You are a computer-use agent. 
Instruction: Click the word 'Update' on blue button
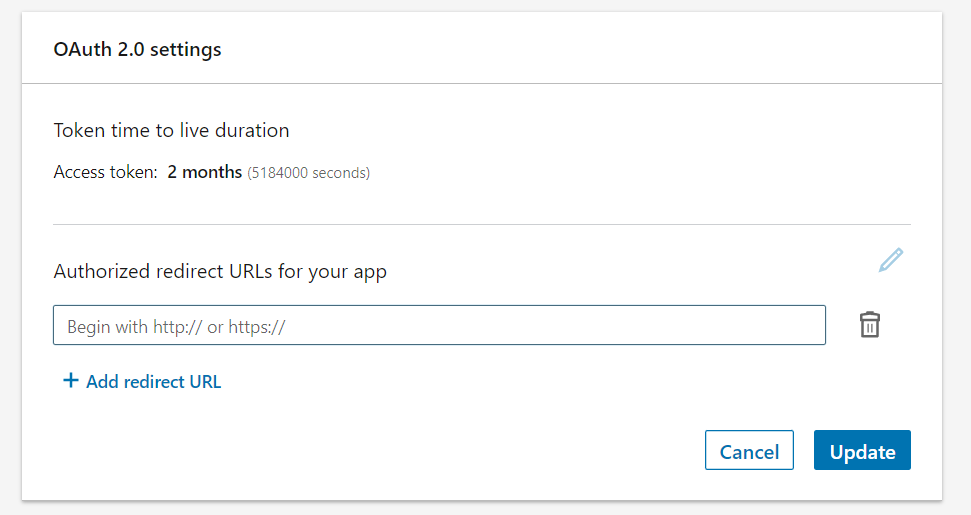coord(862,452)
